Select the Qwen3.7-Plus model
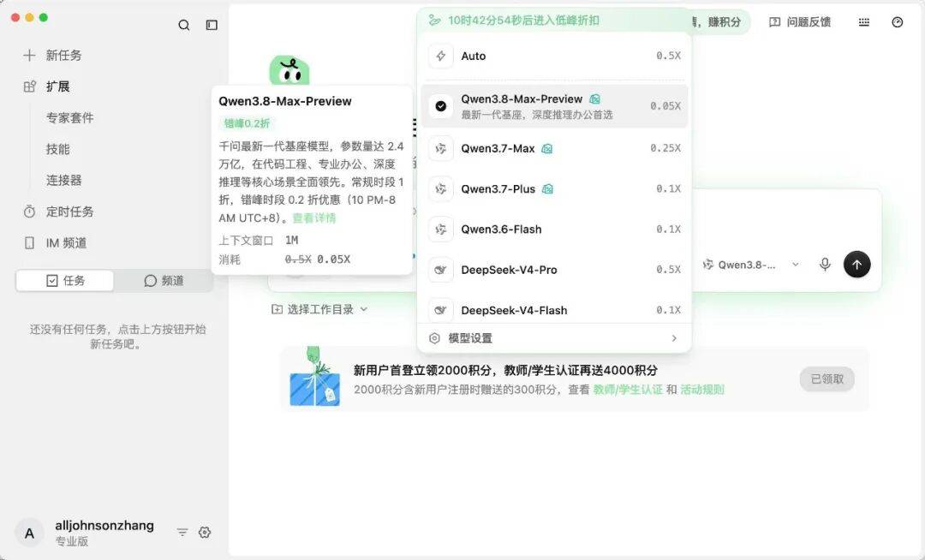This screenshot has width=925, height=560. [x=554, y=189]
